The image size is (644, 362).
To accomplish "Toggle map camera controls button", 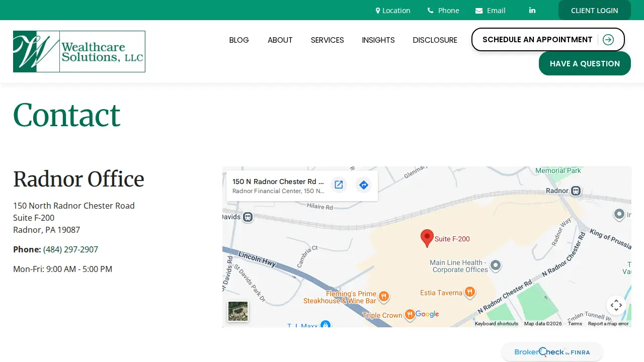I will 616,305.
